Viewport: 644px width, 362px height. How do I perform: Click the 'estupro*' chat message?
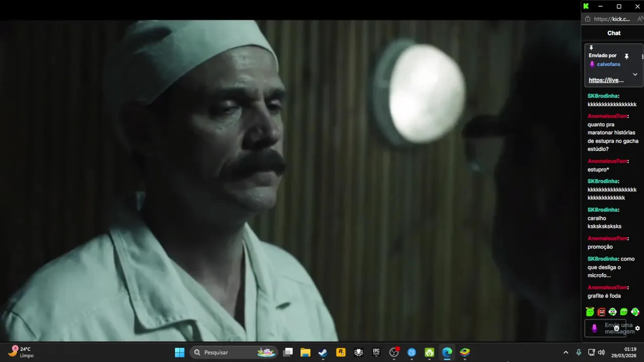pos(598,169)
